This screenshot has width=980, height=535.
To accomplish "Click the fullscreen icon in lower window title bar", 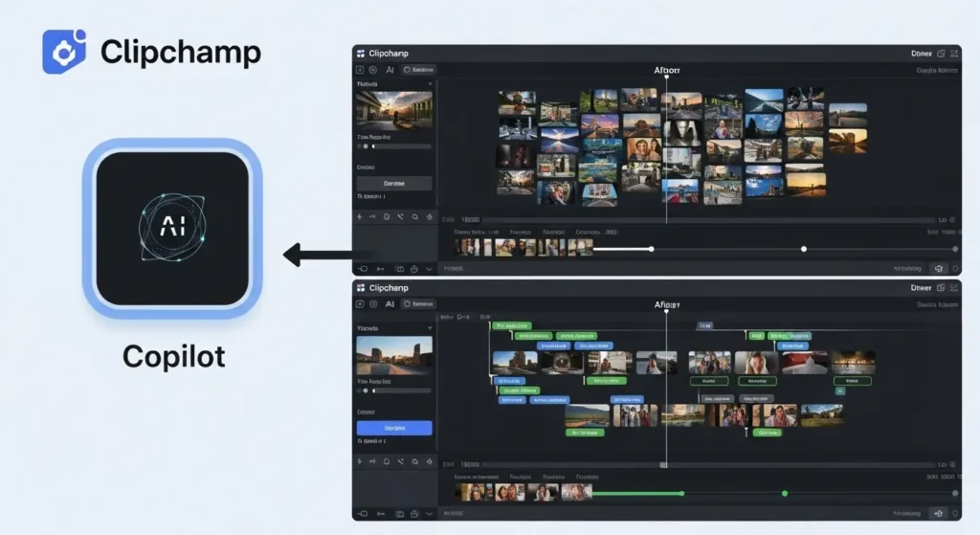I will tap(954, 288).
